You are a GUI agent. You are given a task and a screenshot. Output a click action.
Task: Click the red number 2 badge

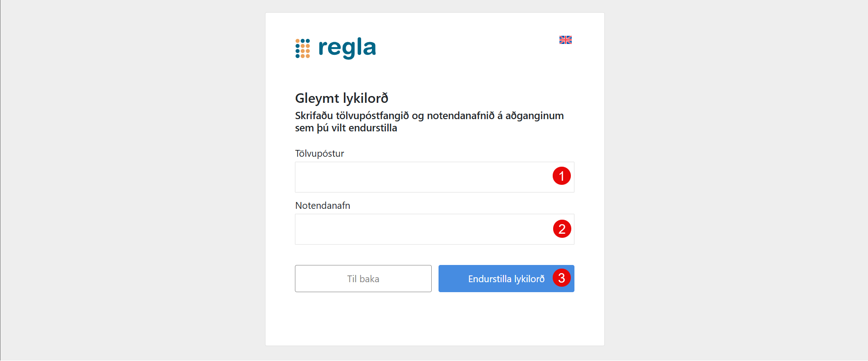tap(562, 229)
